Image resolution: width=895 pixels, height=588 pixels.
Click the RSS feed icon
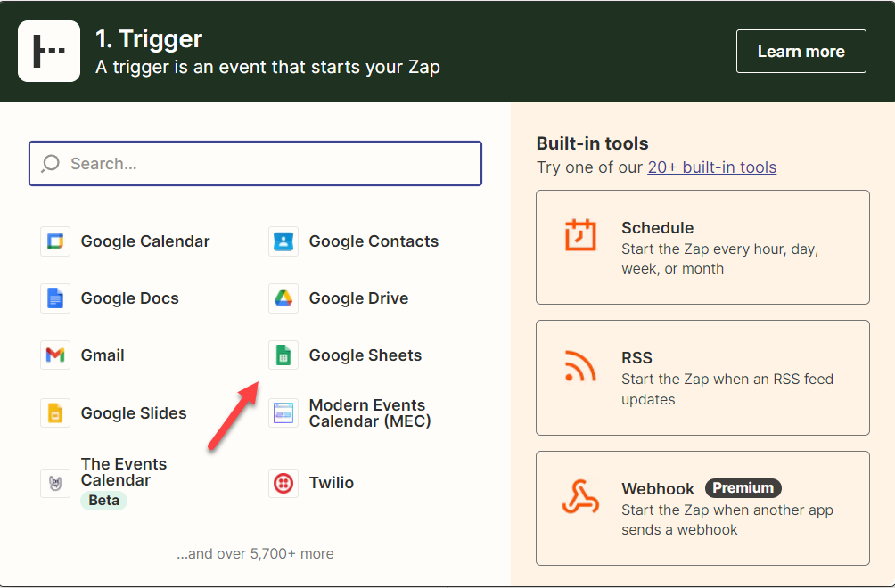(580, 365)
